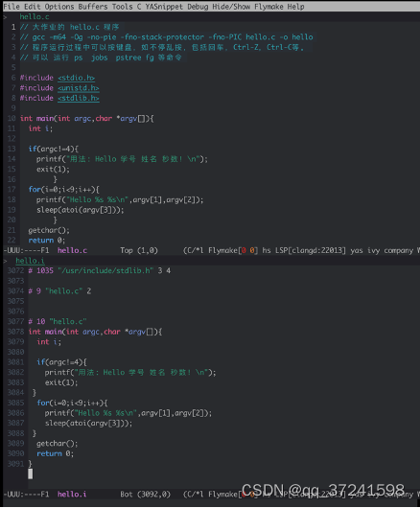
Task: Click company mode in top mode line
Action: click(398, 250)
